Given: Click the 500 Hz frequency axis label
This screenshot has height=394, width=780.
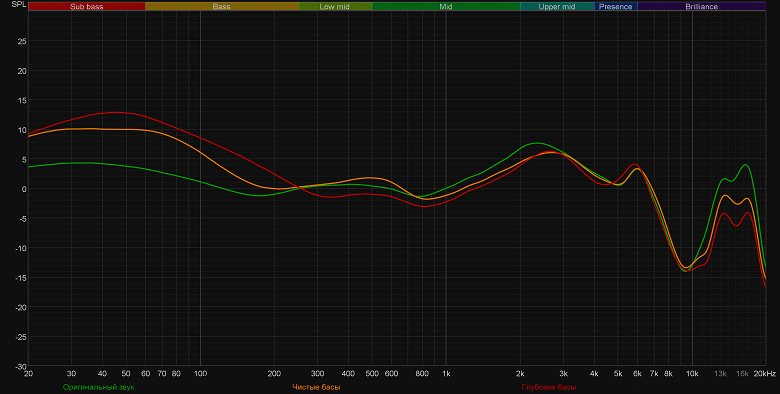Looking at the screenshot, I should pyautogui.click(x=372, y=374).
